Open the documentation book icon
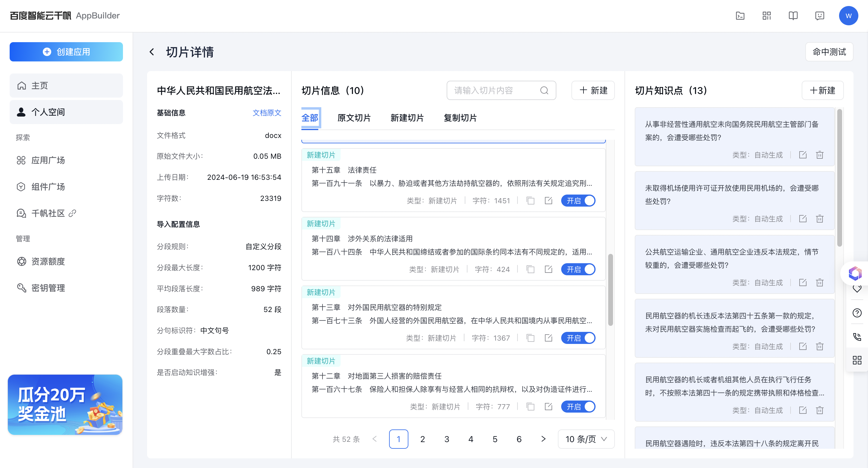The width and height of the screenshot is (868, 468). click(793, 16)
